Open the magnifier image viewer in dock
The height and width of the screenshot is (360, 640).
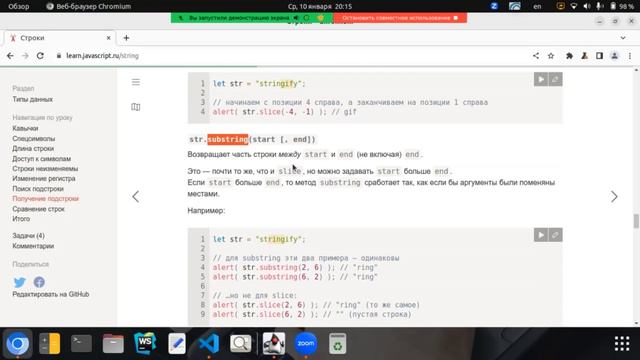[x=241, y=343]
